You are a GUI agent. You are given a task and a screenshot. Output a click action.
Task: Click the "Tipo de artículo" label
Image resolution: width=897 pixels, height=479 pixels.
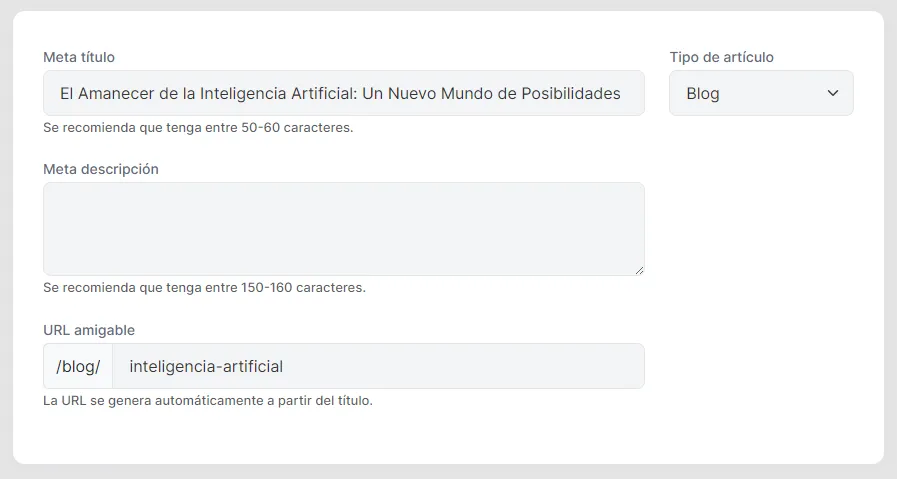point(722,57)
